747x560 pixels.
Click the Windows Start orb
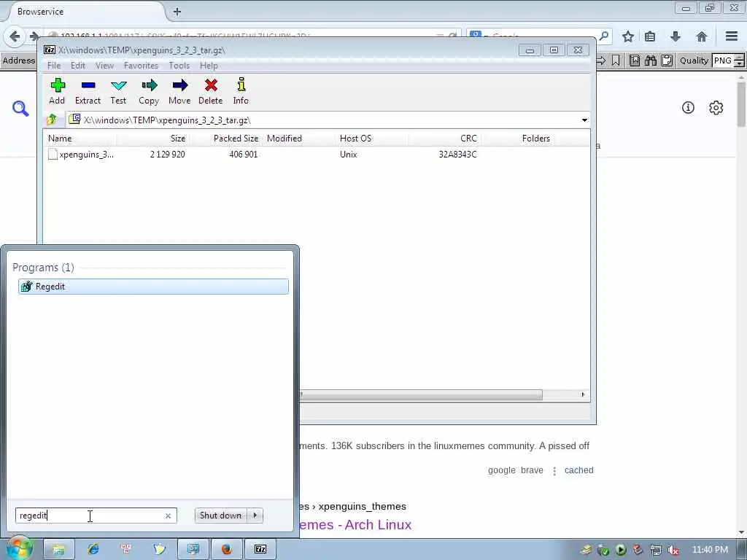tap(20, 548)
